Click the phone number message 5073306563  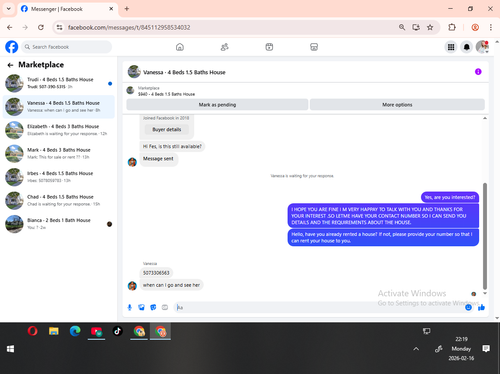(x=156, y=273)
